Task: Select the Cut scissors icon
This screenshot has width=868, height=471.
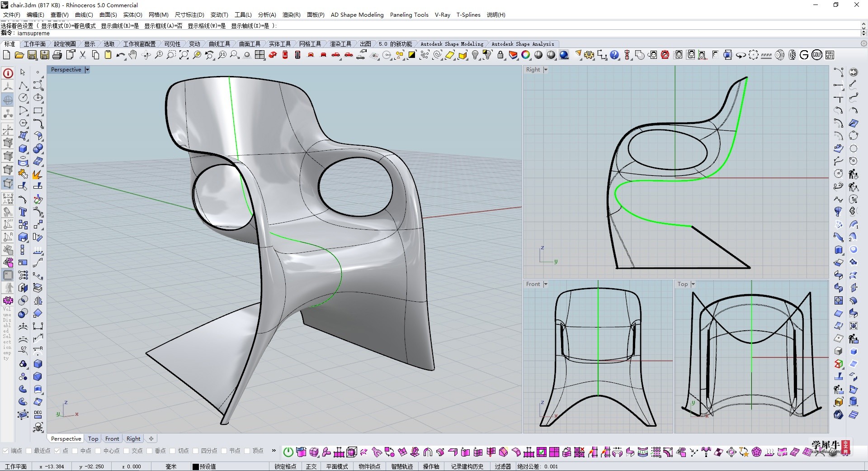Action: click(83, 55)
